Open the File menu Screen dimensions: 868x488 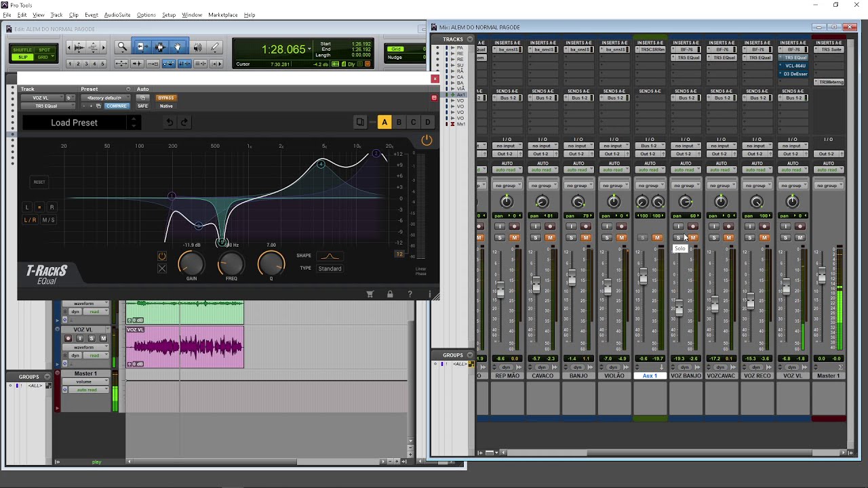pyautogui.click(x=7, y=15)
